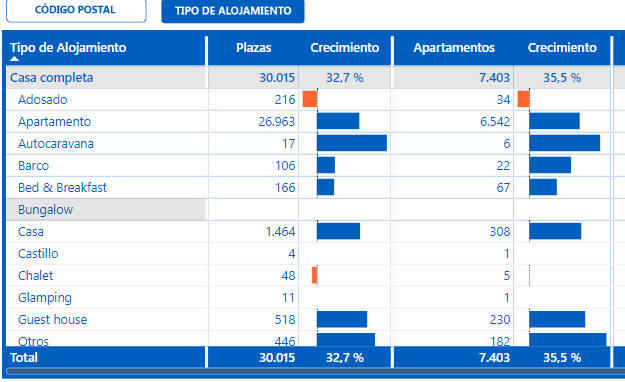Image resolution: width=625 pixels, height=382 pixels.
Task: Click the orange Chalet growth bar
Action: (x=314, y=275)
